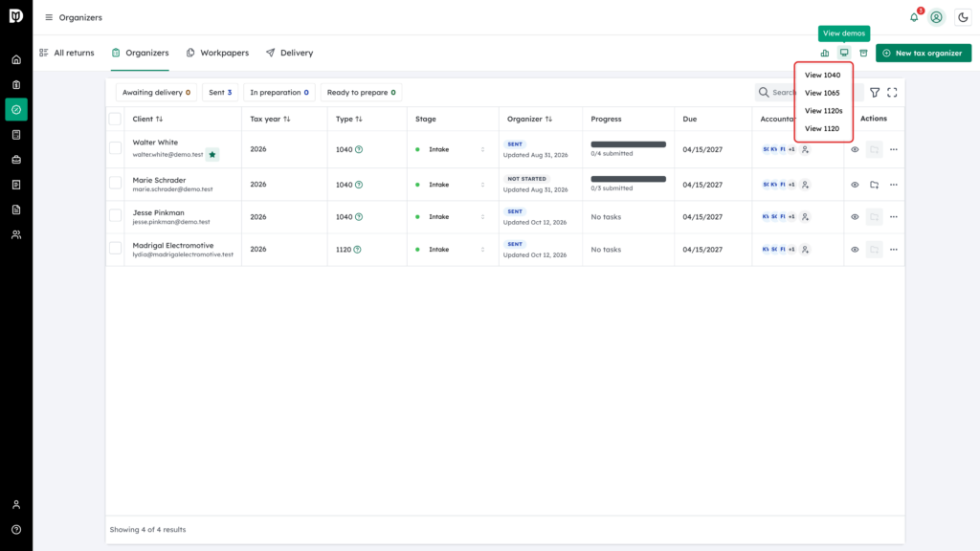Select View 1040 from demos menu
Viewport: 980px width, 551px height.
(823, 75)
